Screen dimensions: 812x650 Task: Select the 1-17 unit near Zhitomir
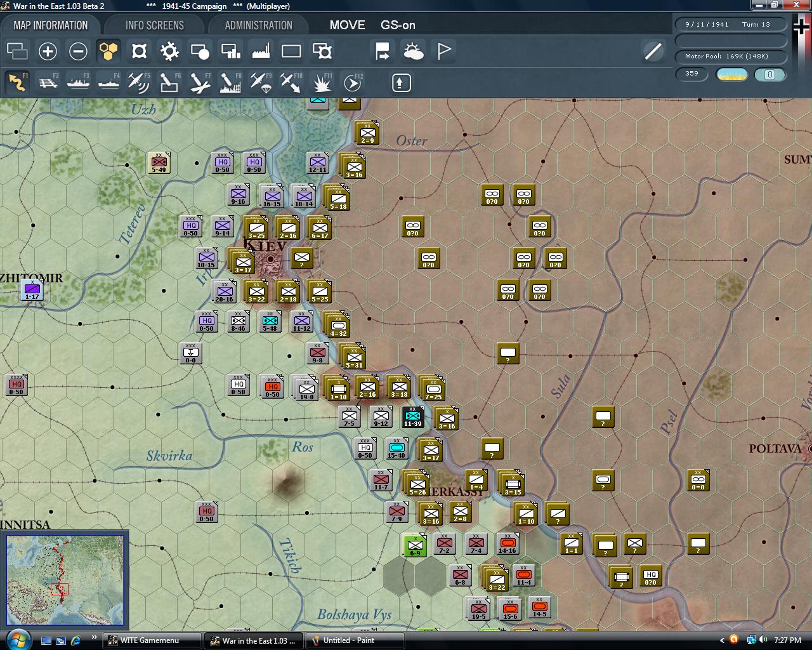click(32, 289)
